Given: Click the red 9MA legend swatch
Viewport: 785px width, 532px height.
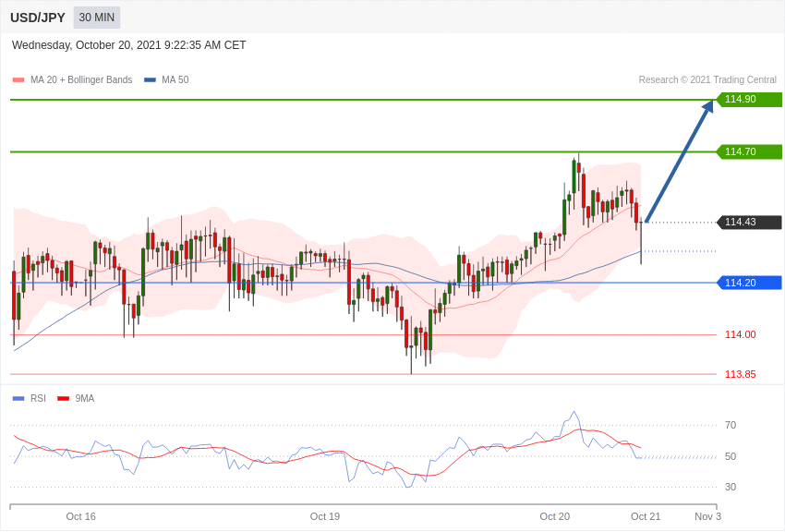Looking at the screenshot, I should click(64, 398).
